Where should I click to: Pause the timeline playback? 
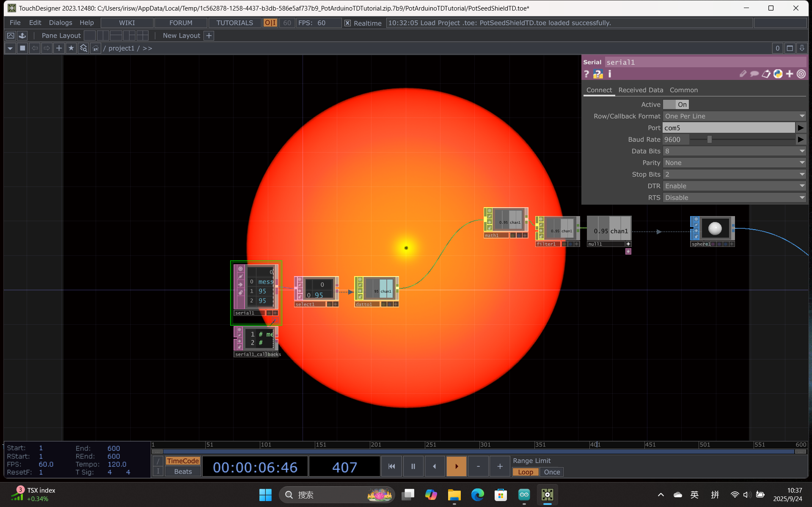point(413,466)
